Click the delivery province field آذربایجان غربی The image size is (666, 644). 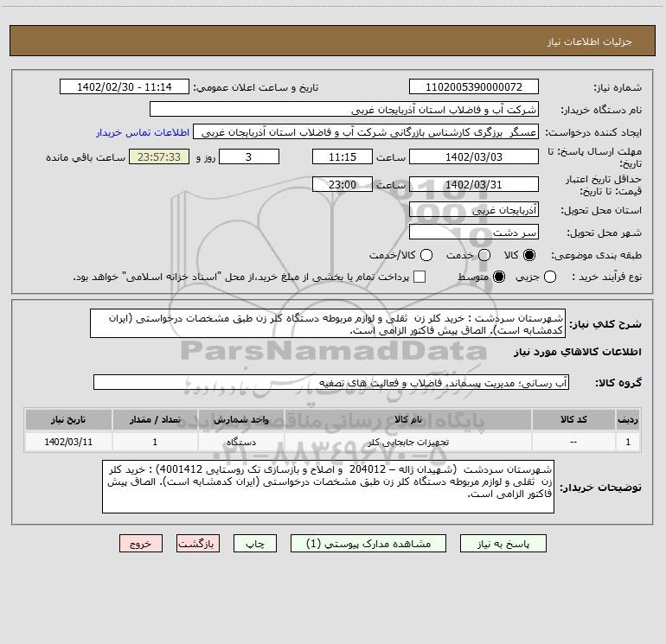474,210
